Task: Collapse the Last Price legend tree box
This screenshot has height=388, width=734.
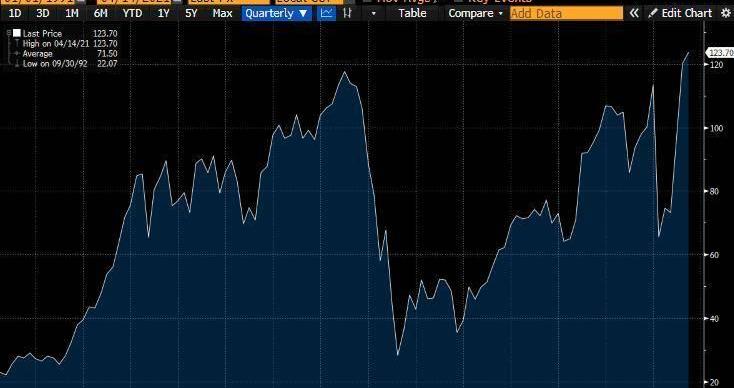Action: click(x=9, y=33)
